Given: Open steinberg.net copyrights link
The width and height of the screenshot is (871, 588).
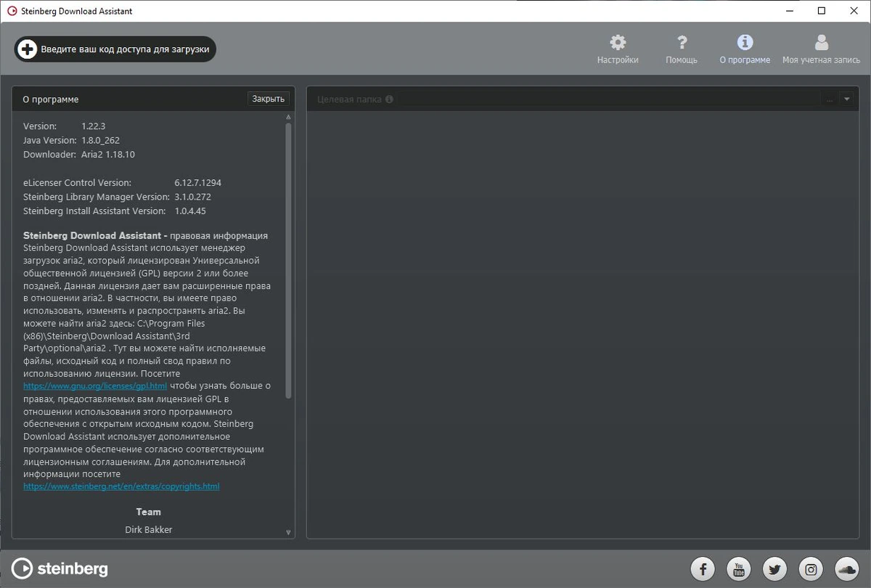Looking at the screenshot, I should click(x=121, y=486).
